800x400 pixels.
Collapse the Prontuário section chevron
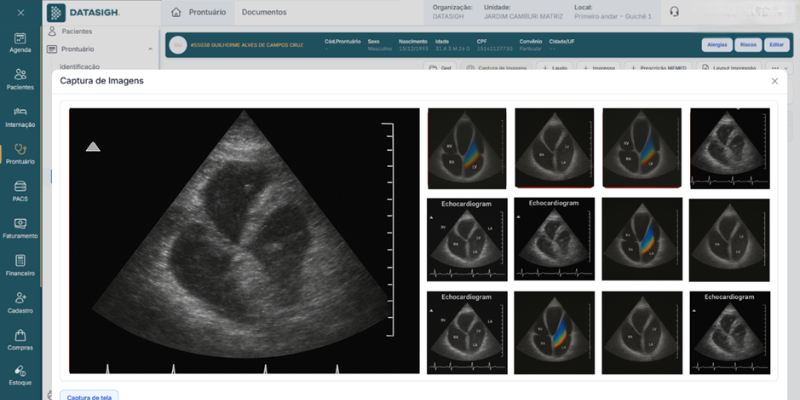tap(151, 49)
